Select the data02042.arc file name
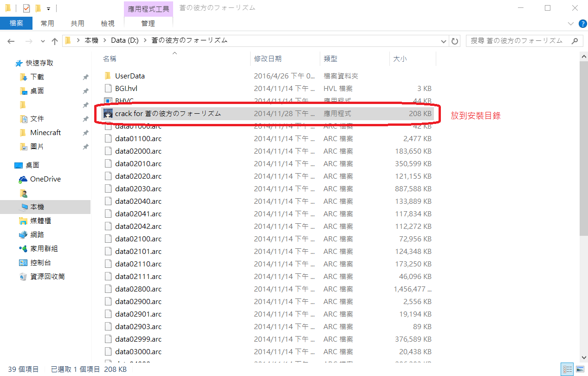This screenshot has width=588, height=376. tap(138, 226)
